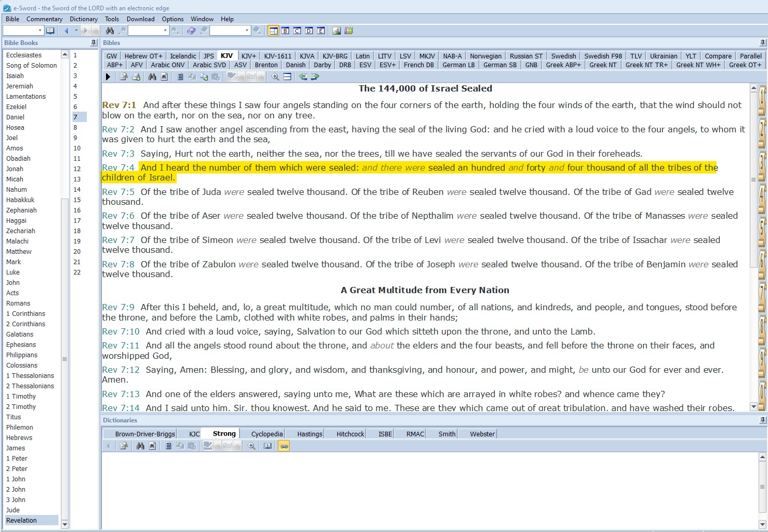The height and width of the screenshot is (532, 768).
Task: Click the page-with-binoculars icon in Bibles toolbar
Action: pyautogui.click(x=164, y=77)
